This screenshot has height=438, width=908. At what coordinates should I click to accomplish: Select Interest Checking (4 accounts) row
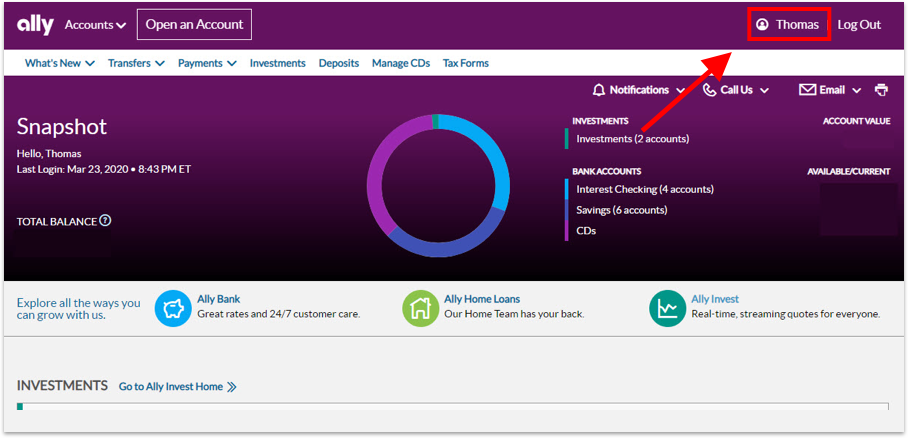coord(645,189)
